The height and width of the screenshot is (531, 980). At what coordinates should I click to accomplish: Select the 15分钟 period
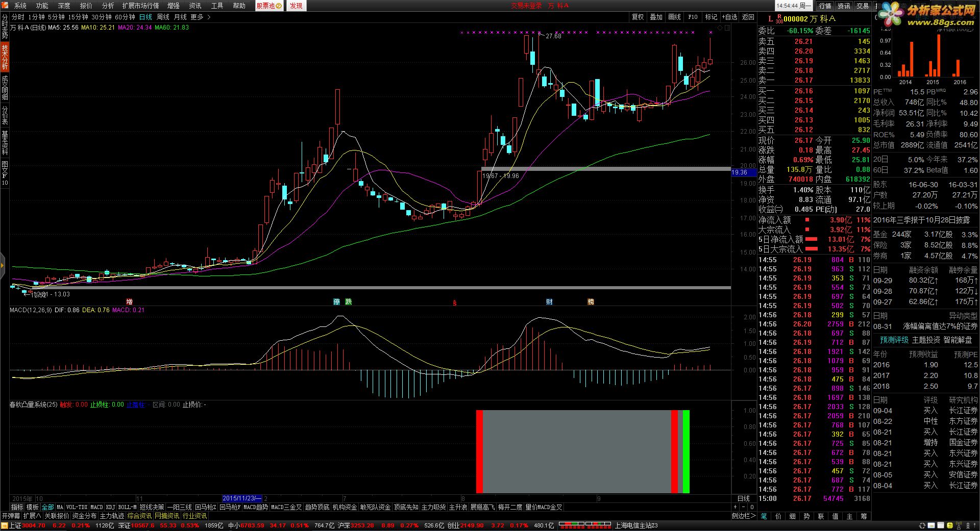78,17
